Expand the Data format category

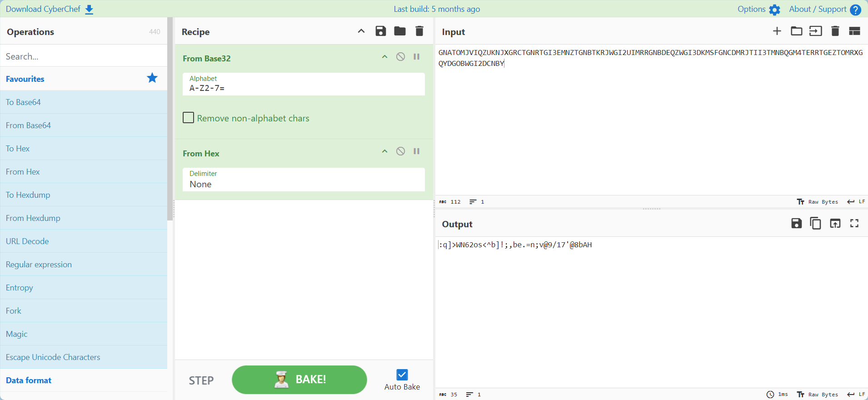coord(84,380)
